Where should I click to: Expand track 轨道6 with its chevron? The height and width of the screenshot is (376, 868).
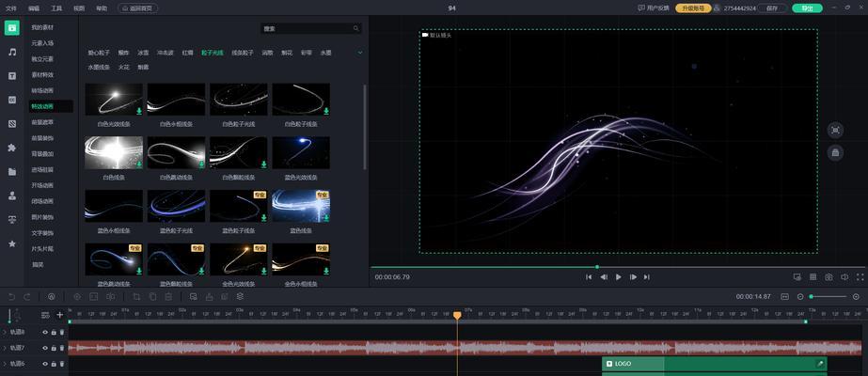(5, 364)
